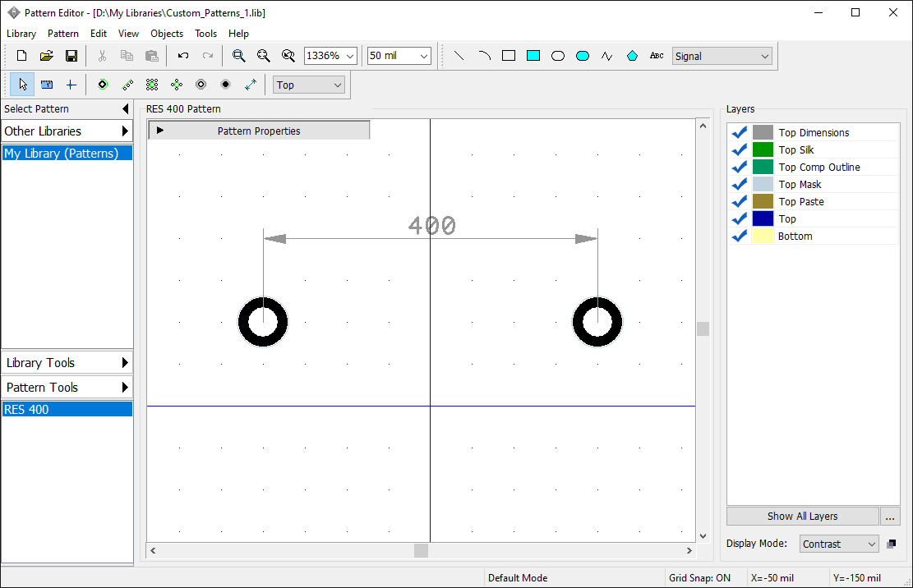Click the blue plus Origin tool
This screenshot has width=913, height=588.
(71, 85)
